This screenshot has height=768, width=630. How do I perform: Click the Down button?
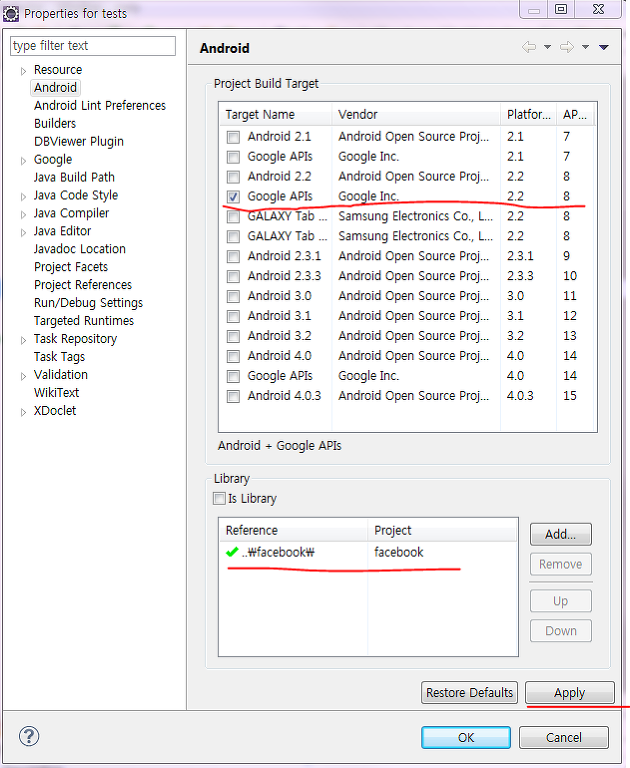click(x=561, y=631)
